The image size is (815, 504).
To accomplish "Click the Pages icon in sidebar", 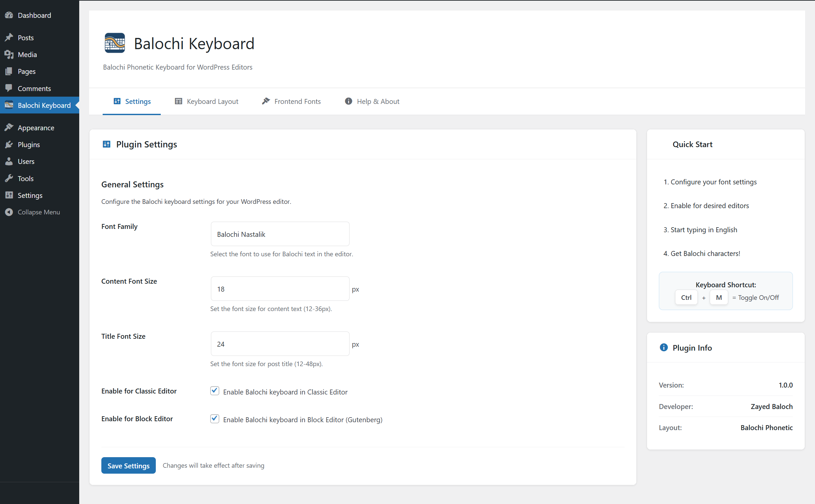I will click(9, 71).
